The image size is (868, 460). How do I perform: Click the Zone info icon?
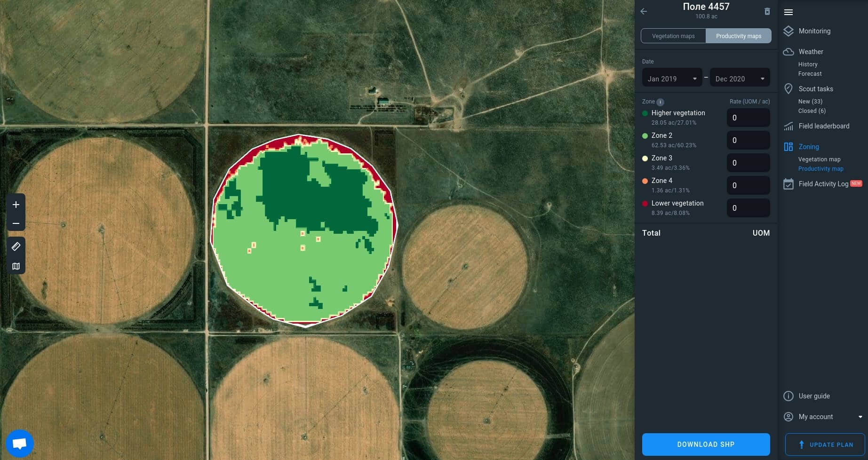(x=660, y=102)
